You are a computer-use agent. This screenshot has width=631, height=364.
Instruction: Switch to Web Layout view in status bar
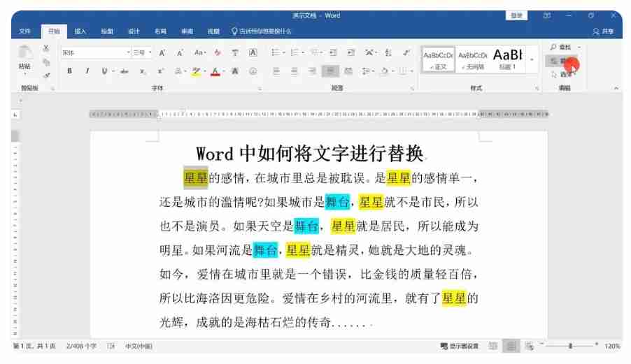[529, 346]
